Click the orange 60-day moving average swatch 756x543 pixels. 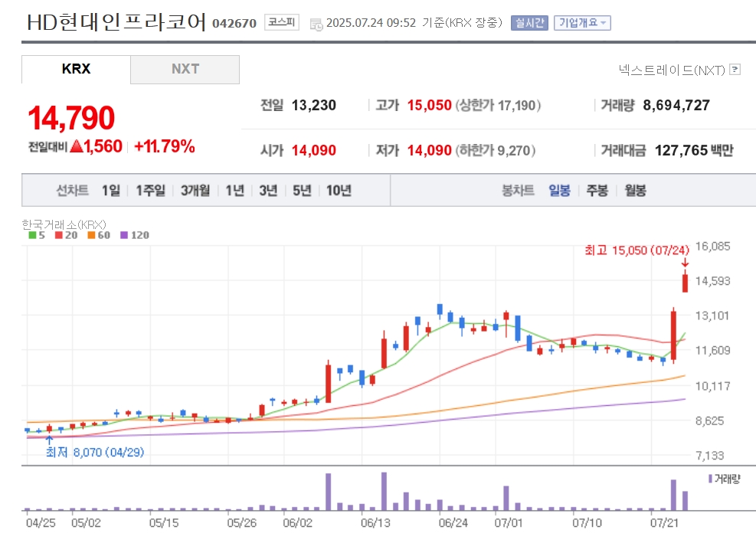91,235
